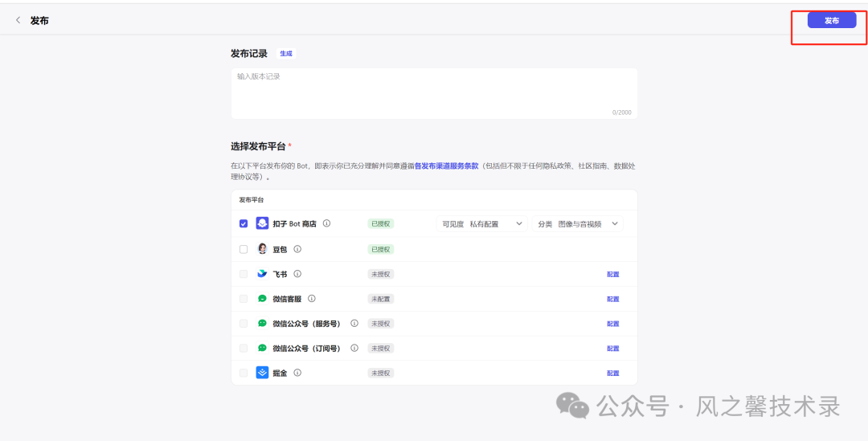This screenshot has height=441, width=868.
Task: Click 未授权 badge in the 飞书 row
Action: [381, 274]
